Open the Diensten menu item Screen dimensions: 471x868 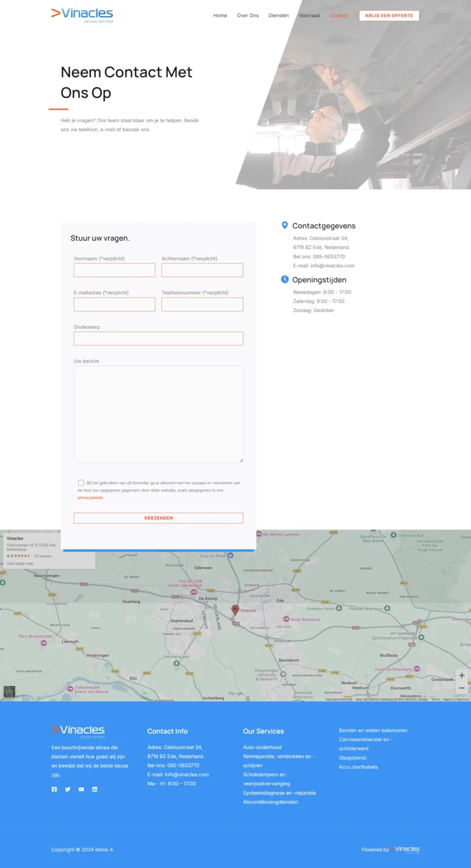[x=278, y=16]
